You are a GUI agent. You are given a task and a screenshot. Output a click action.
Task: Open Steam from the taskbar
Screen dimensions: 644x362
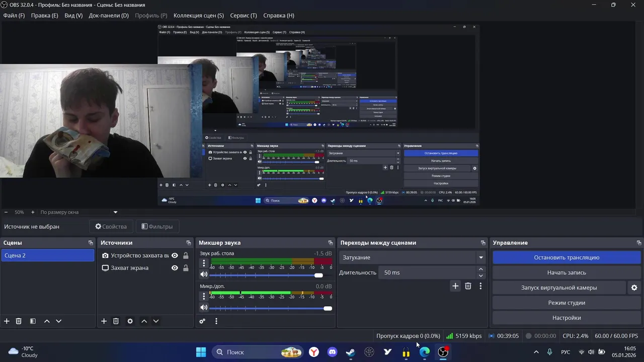pyautogui.click(x=351, y=352)
